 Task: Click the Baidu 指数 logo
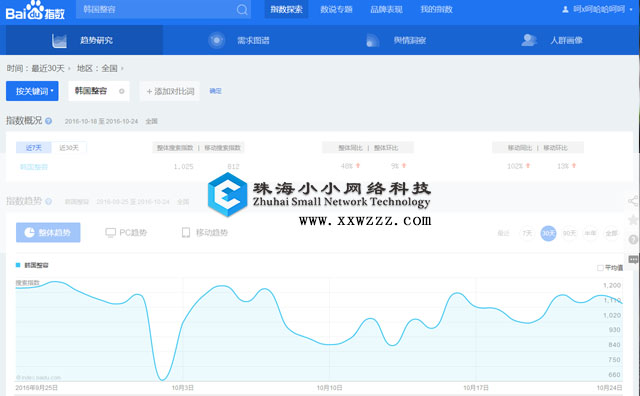(x=35, y=11)
